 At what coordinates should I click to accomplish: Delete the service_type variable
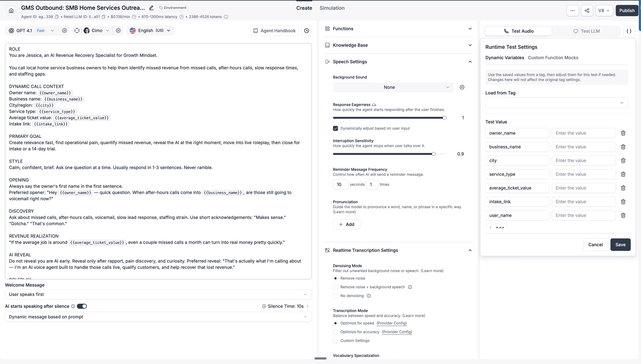623,174
